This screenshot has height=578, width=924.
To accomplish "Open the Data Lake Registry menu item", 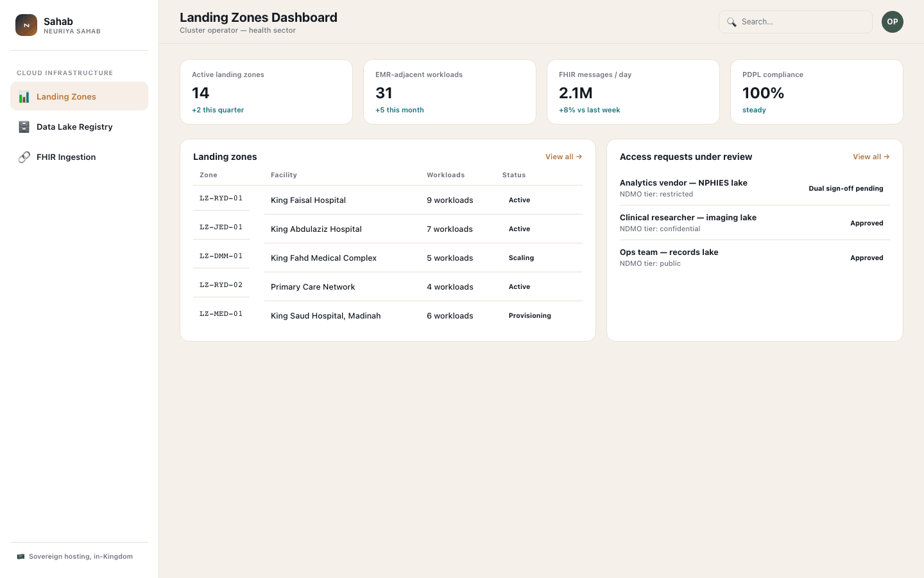I will pyautogui.click(x=80, y=127).
